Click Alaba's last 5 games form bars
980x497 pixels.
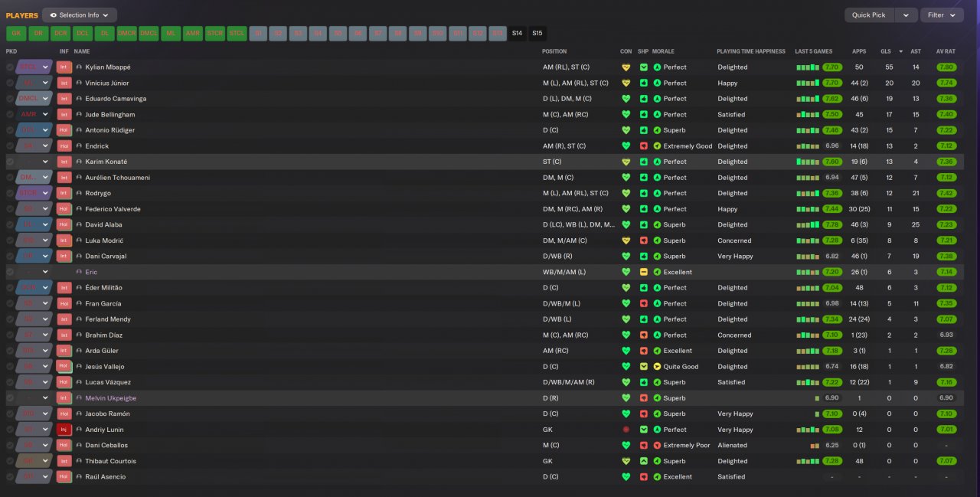click(x=808, y=225)
